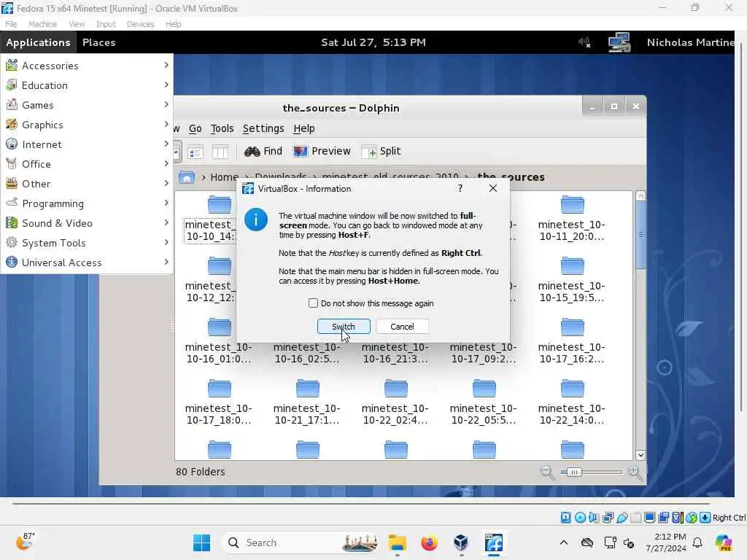Click the Universal Access icon
Screen dimensions: 747x560
coord(12,262)
